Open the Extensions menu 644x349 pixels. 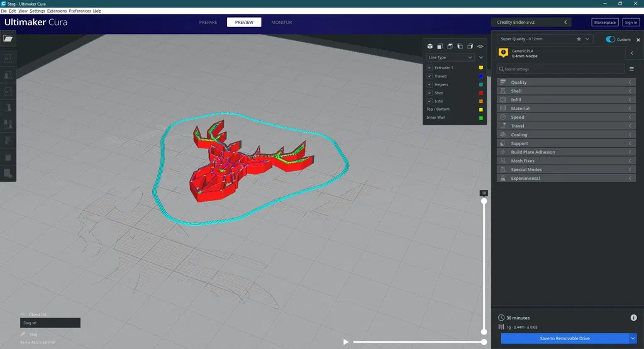pyautogui.click(x=57, y=11)
